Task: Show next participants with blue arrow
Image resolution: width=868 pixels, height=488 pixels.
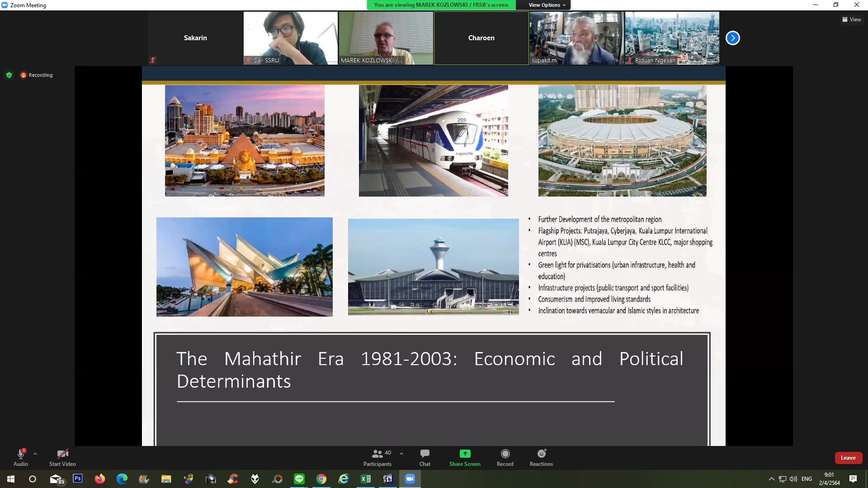Action: click(732, 38)
